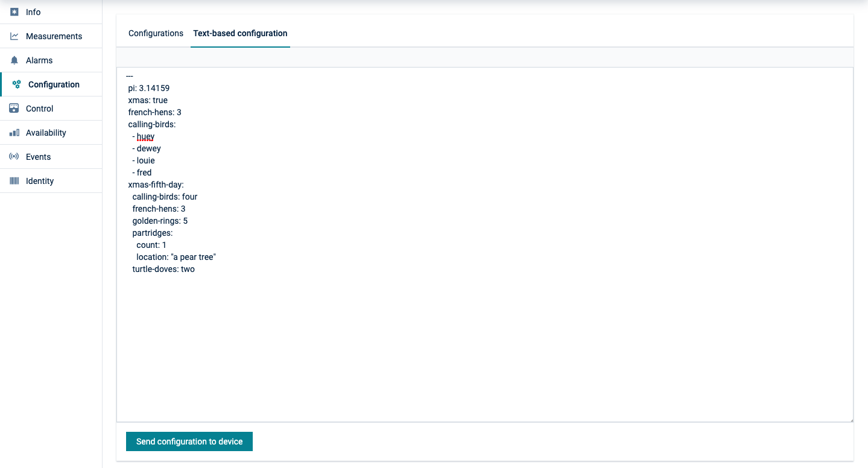Click the top-level 'calling-birds:' key line
The height and width of the screenshot is (468, 868).
[x=151, y=124]
